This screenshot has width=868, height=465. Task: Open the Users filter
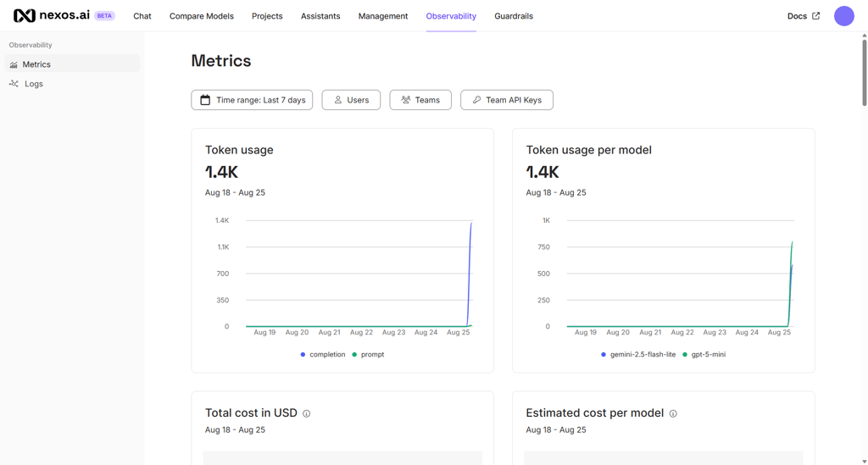(351, 100)
